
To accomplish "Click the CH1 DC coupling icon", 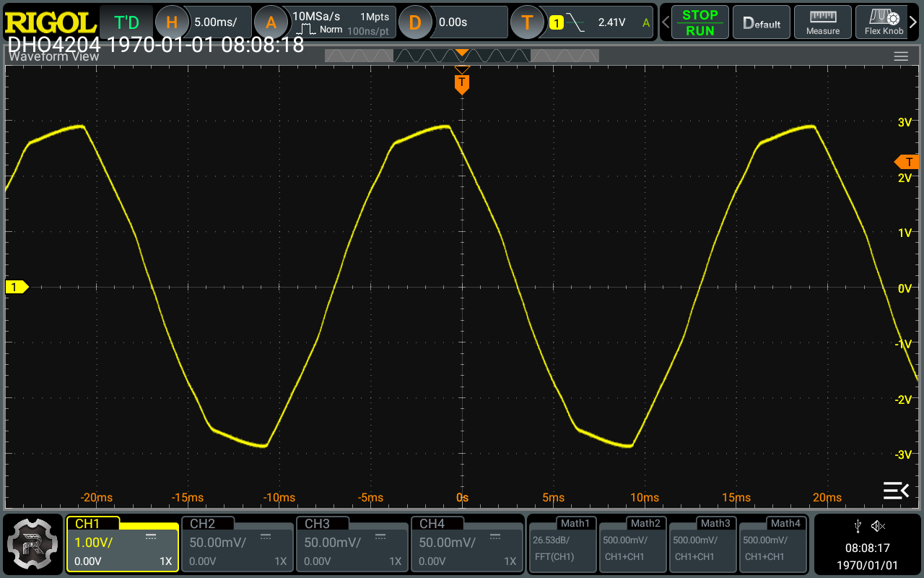I will click(151, 536).
